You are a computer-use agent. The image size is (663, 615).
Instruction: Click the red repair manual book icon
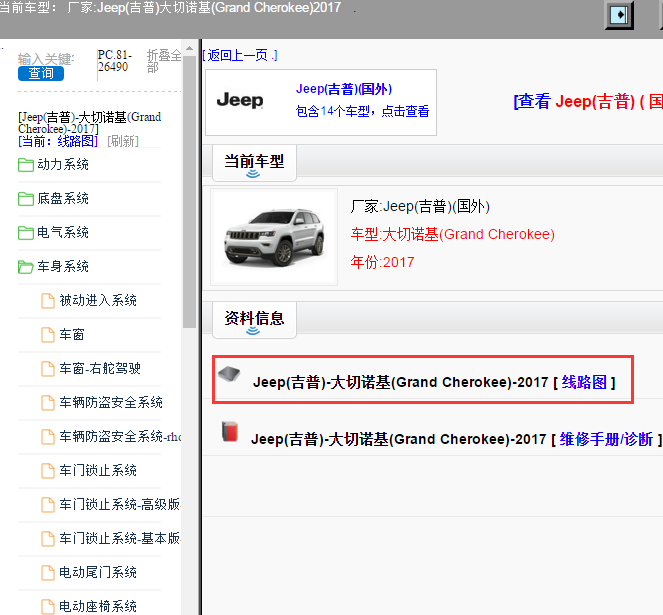tap(230, 431)
